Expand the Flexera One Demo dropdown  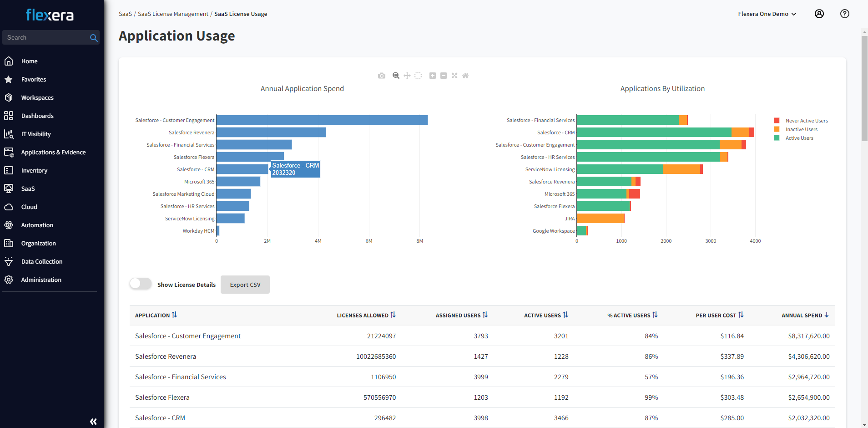tap(767, 14)
